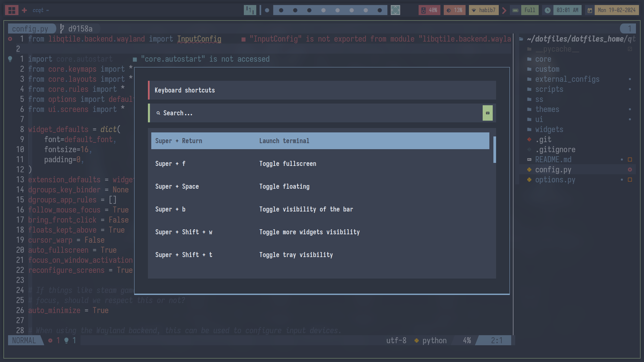Click the orange square marker beside options.py
This screenshot has height=362, width=644.
coord(630,180)
